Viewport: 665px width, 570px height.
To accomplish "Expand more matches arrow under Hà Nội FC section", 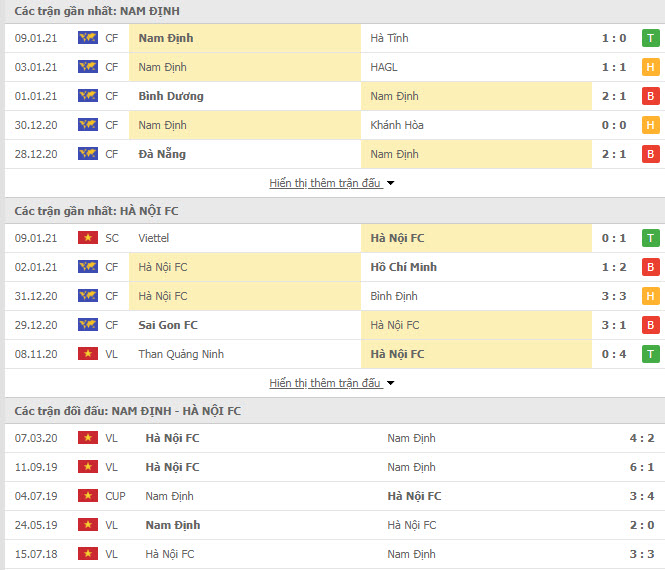I will tap(391, 383).
